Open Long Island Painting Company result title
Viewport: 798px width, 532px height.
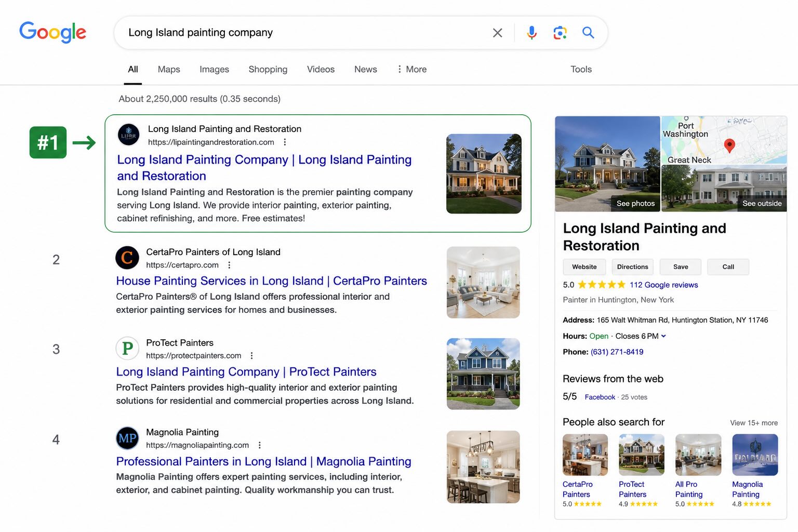point(264,168)
